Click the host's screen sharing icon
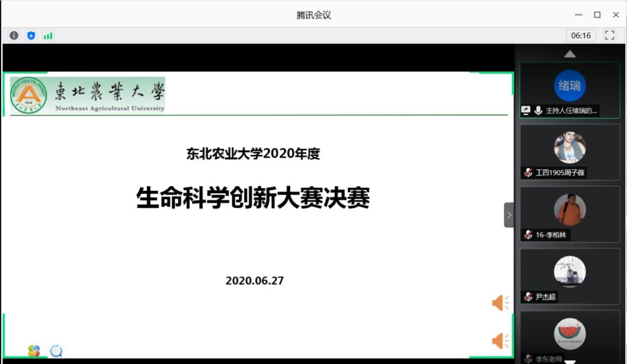627x364 pixels. pyautogui.click(x=525, y=111)
